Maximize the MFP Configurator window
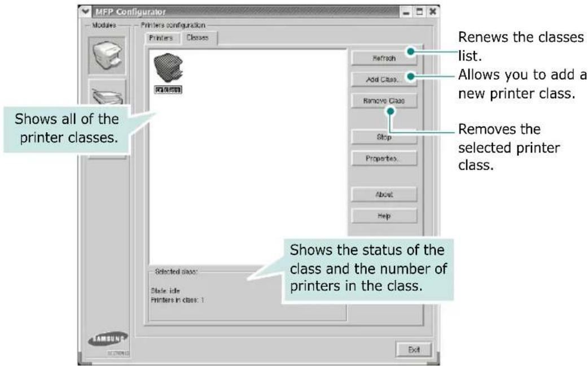The image size is (588, 366). click(420, 12)
